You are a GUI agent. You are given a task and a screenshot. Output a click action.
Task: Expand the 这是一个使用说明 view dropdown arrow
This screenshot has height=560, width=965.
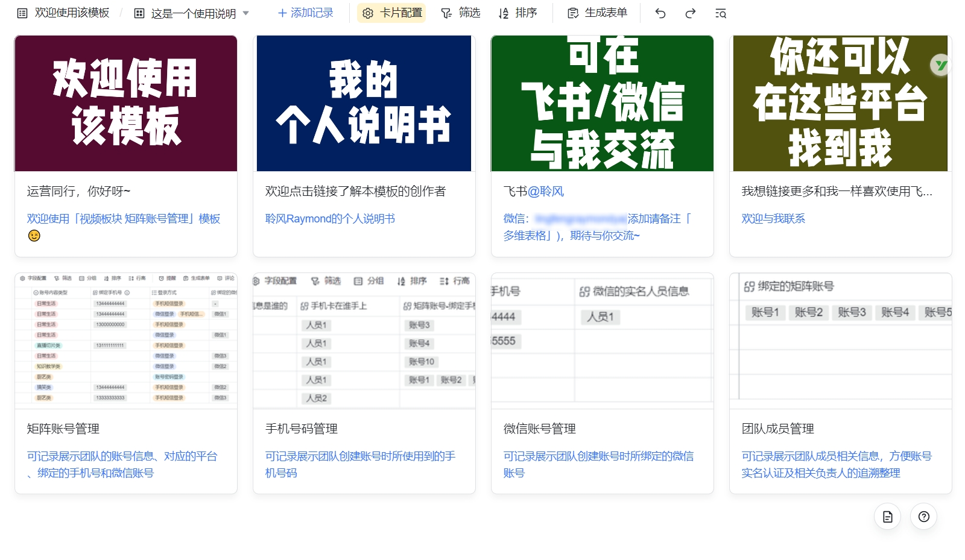coord(245,13)
